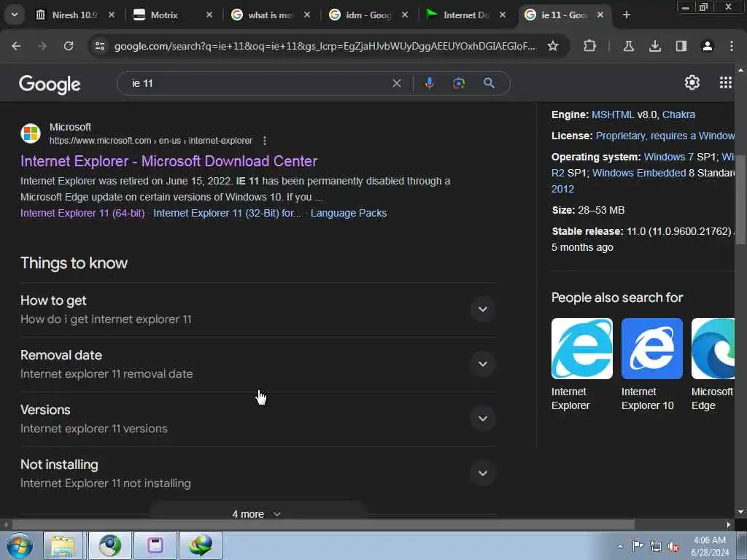
Task: Open Windows Explorer from taskbar
Action: [x=63, y=545]
